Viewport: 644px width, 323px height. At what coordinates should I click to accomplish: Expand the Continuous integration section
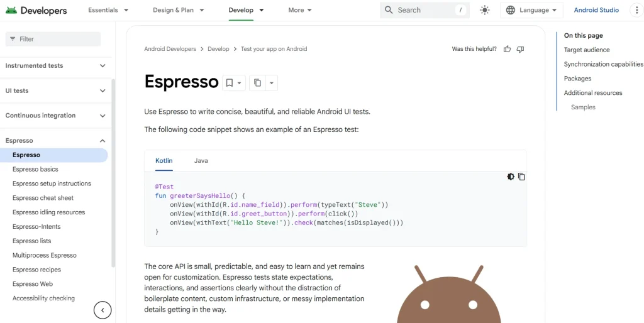click(x=56, y=116)
